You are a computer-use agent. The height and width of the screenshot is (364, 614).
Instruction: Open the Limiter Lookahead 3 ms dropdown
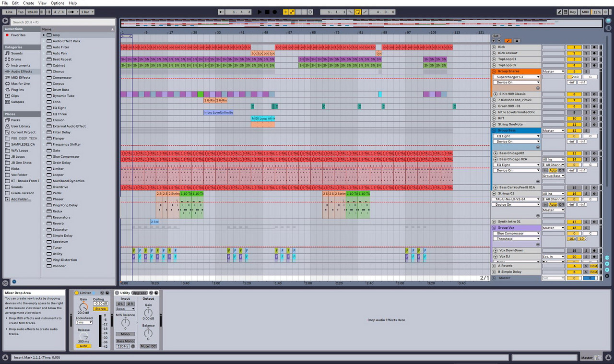[x=84, y=322]
